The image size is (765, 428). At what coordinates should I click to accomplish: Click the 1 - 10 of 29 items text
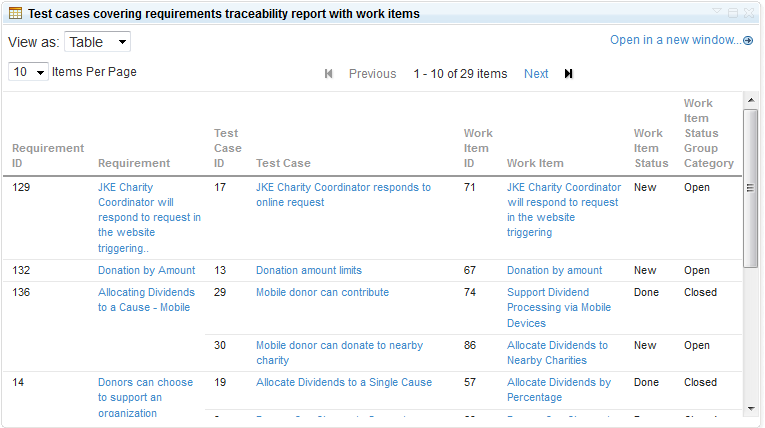[460, 74]
